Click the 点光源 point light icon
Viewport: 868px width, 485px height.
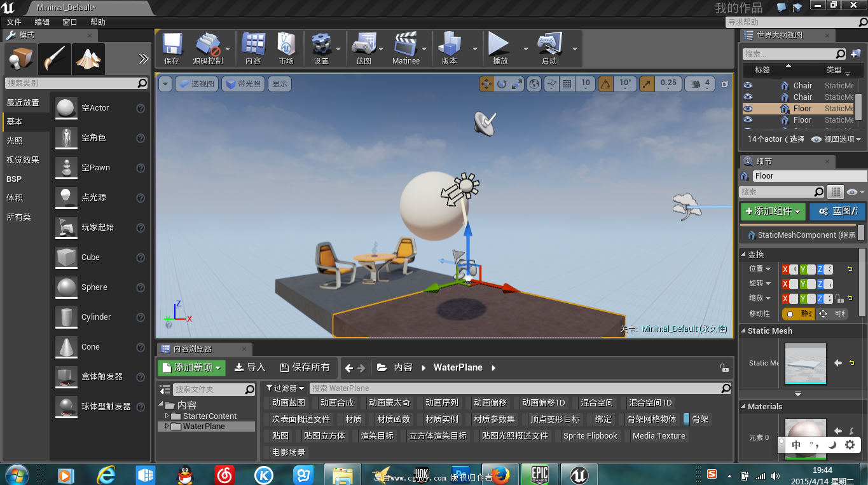pyautogui.click(x=66, y=198)
